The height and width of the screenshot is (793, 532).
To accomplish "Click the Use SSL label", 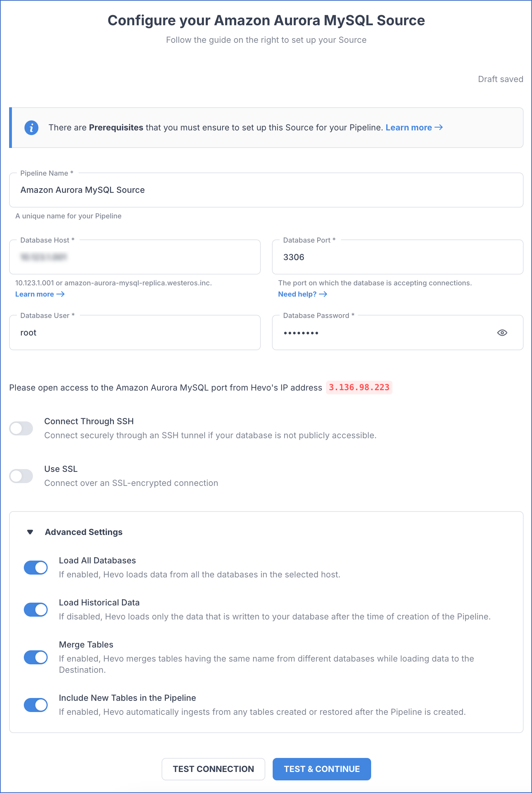I will click(61, 469).
